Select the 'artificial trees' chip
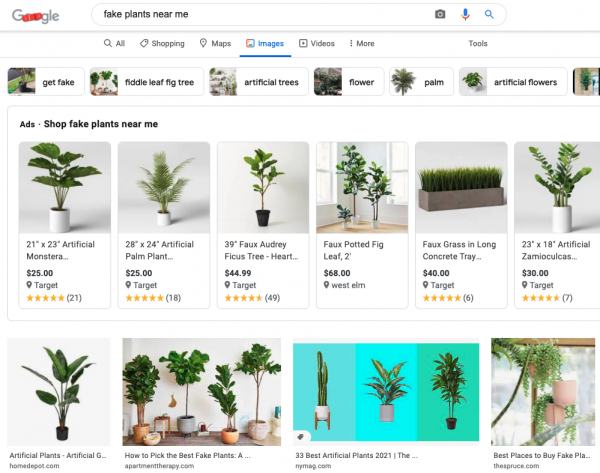Viewport: 600px width, 473px height. [x=259, y=82]
